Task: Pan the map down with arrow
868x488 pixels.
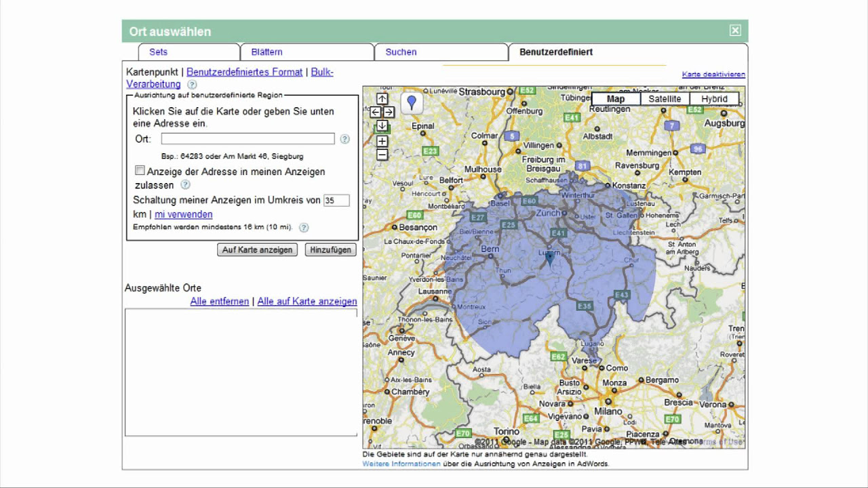Action: 382,125
